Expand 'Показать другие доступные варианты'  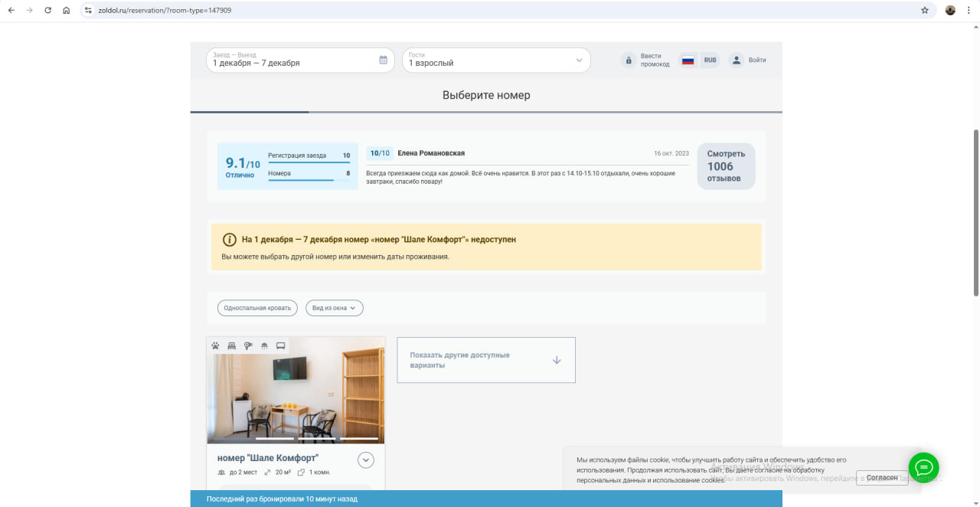pyautogui.click(x=485, y=360)
